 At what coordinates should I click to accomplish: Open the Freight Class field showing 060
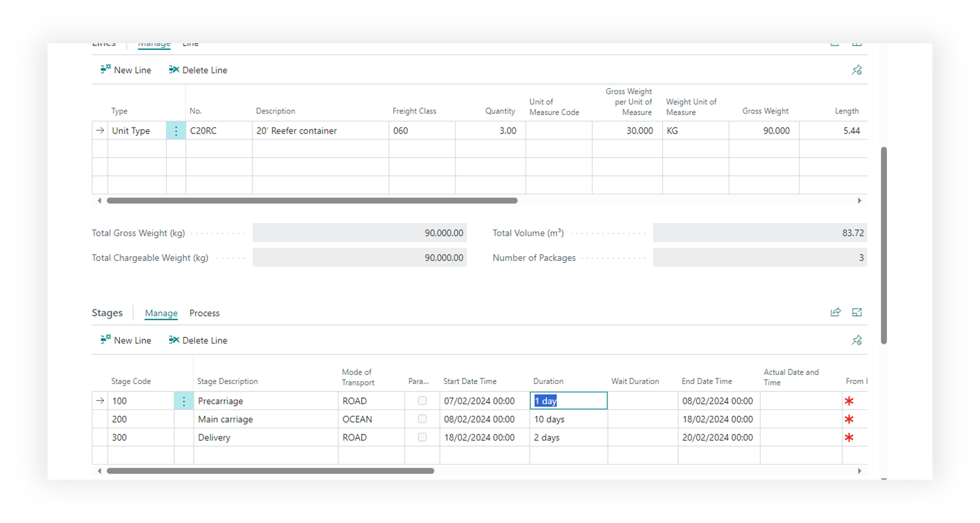[421, 131]
